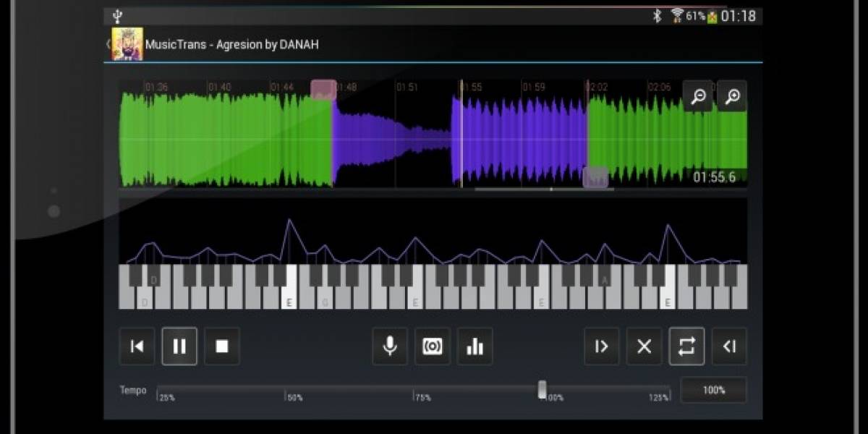Tap the microphone icon
This screenshot has height=434, width=868.
[x=390, y=346]
